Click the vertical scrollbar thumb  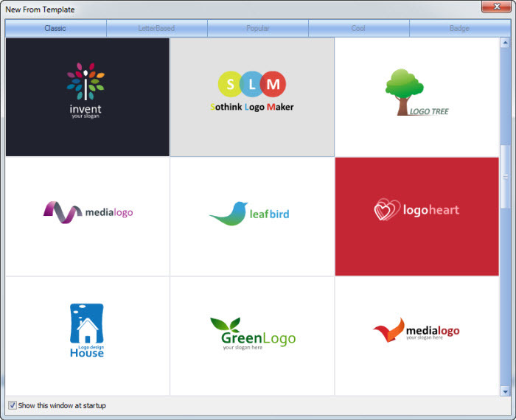[x=505, y=177]
